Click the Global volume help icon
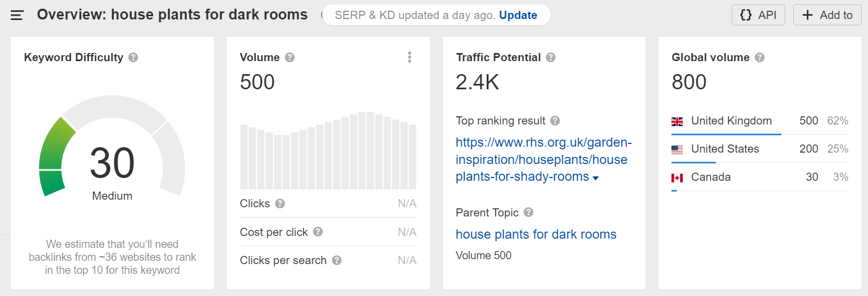 [760, 57]
